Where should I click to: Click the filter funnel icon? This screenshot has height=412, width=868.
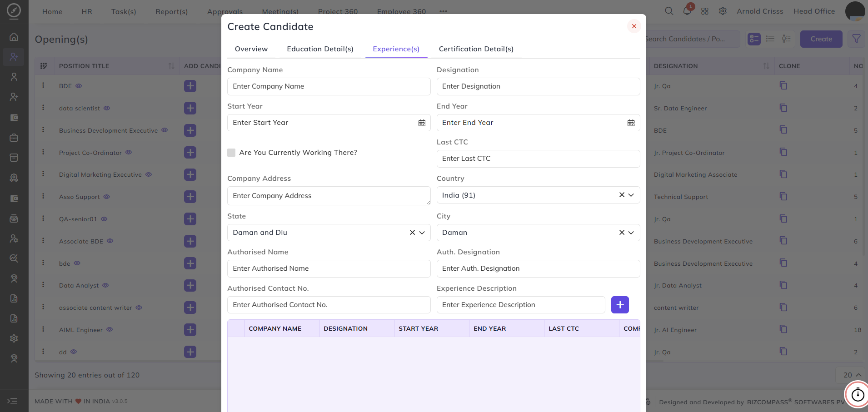tap(856, 39)
